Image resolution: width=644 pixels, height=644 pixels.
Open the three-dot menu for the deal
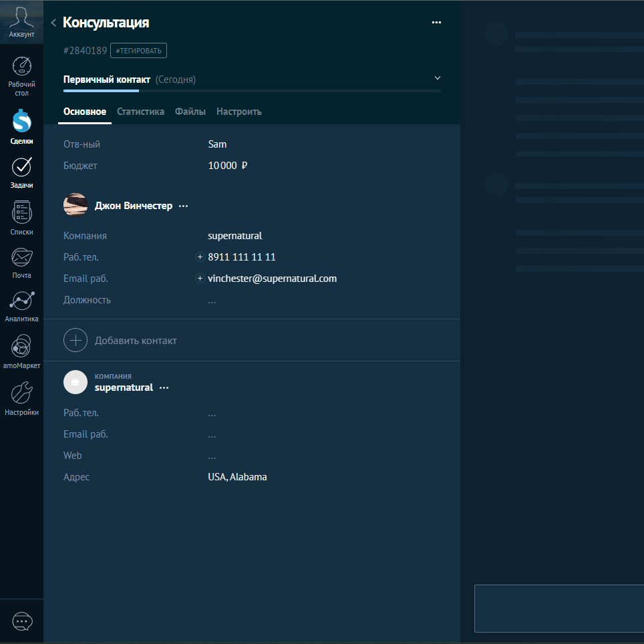(437, 22)
